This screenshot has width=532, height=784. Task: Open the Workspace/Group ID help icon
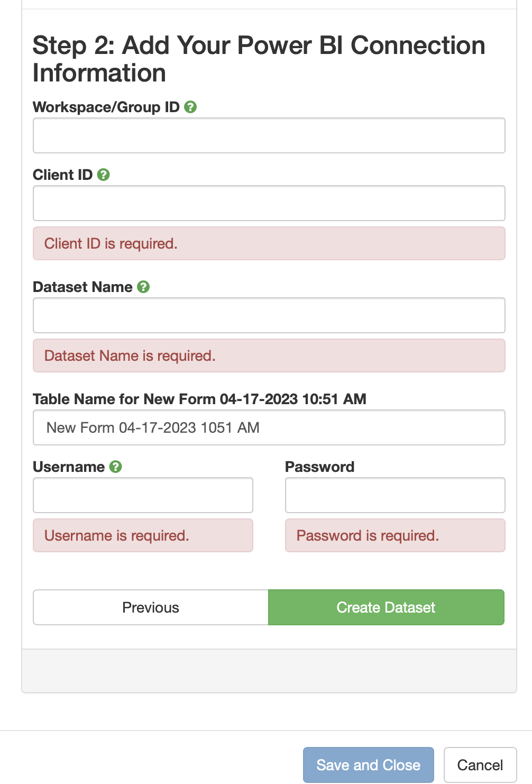[x=190, y=107]
